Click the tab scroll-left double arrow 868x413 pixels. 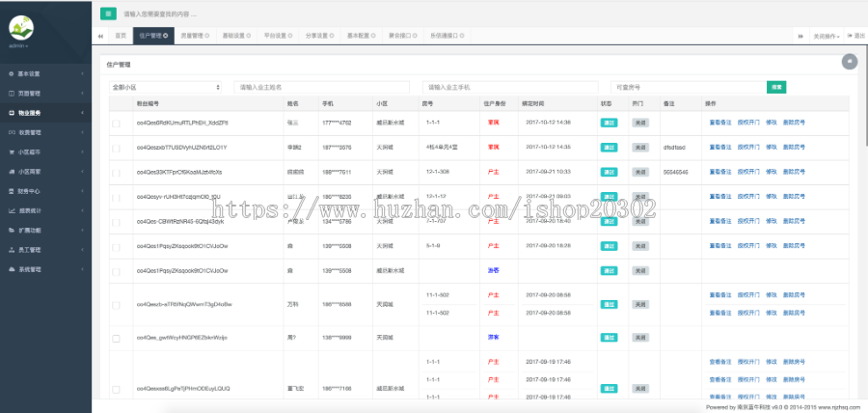100,36
